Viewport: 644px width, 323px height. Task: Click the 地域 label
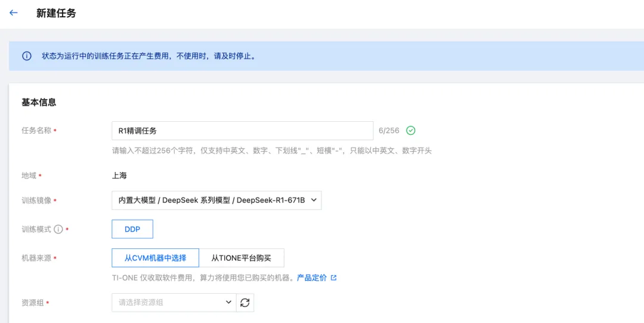(29, 176)
